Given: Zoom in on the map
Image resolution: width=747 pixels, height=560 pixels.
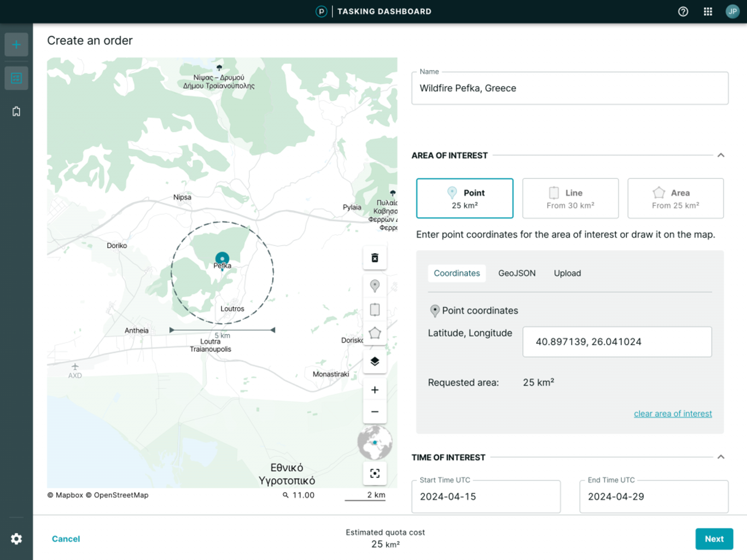Looking at the screenshot, I should pyautogui.click(x=375, y=390).
